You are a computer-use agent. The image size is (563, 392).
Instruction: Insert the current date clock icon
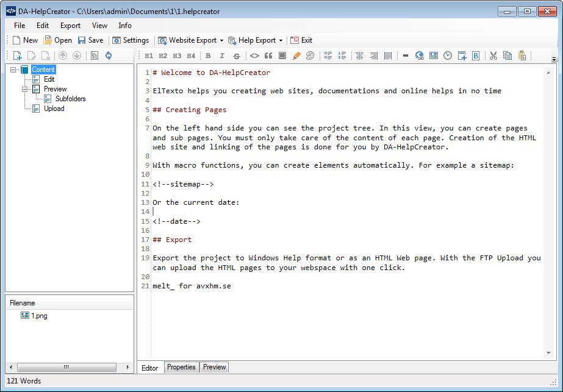447,55
